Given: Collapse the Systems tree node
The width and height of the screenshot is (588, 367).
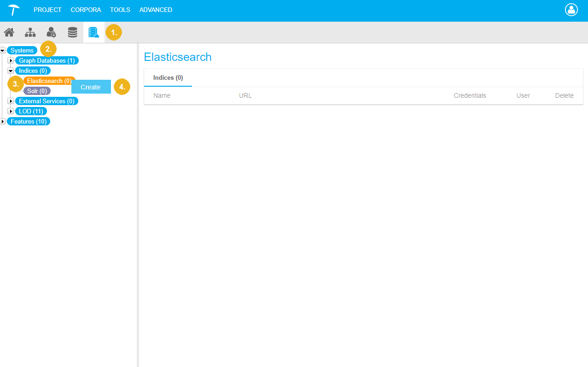Looking at the screenshot, I should pos(3,50).
